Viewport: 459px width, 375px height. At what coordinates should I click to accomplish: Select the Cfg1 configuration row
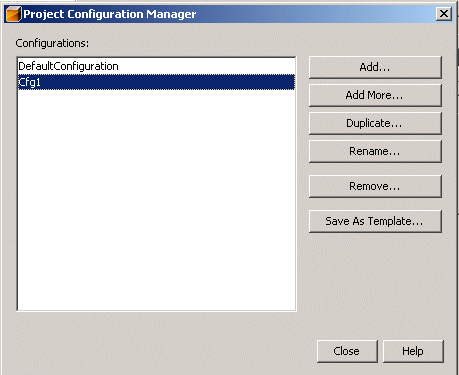pos(156,82)
